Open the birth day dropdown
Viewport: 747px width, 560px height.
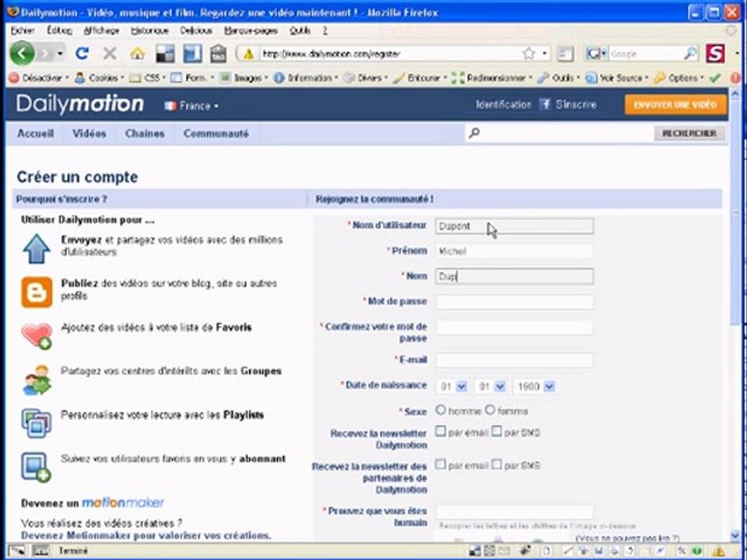[452, 387]
